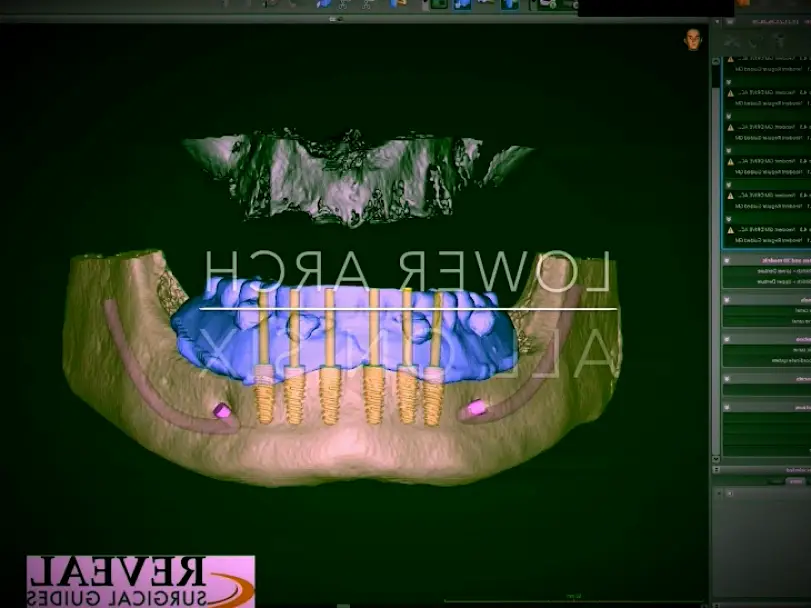Select the Lower Denture row in the panel
This screenshot has width=811, height=608.
tap(767, 271)
